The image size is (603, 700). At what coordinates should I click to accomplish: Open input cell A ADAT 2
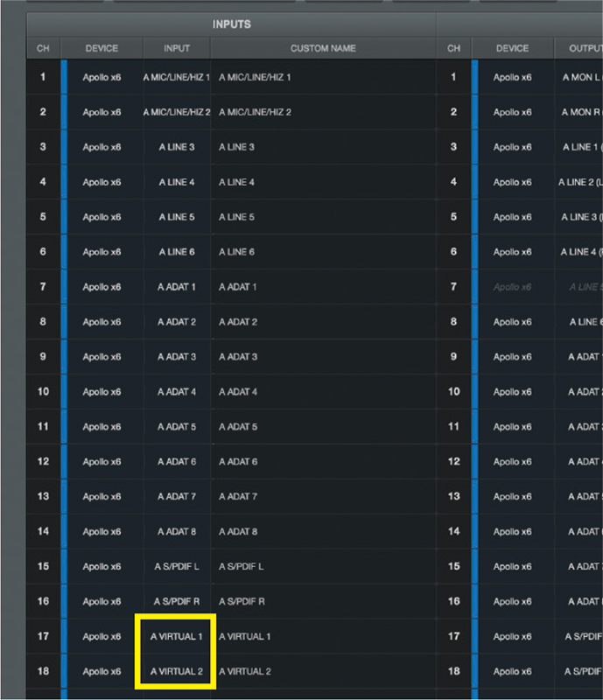177,322
